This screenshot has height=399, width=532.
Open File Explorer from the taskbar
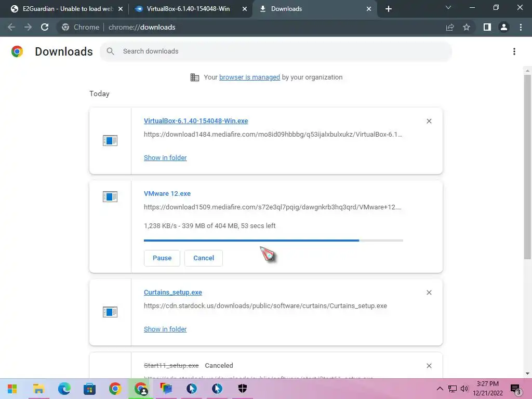[38, 389]
